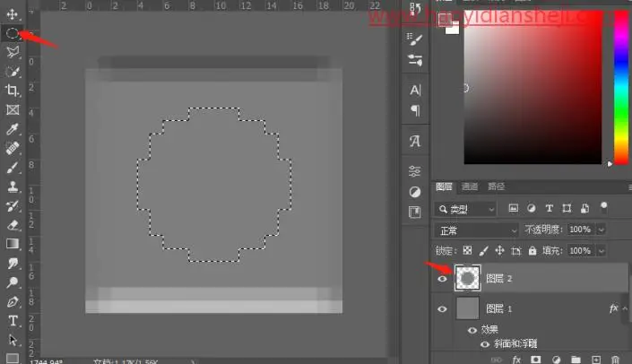Open the 类型 layer filter dropdown
Screen dimensions: 632x364
coord(465,209)
